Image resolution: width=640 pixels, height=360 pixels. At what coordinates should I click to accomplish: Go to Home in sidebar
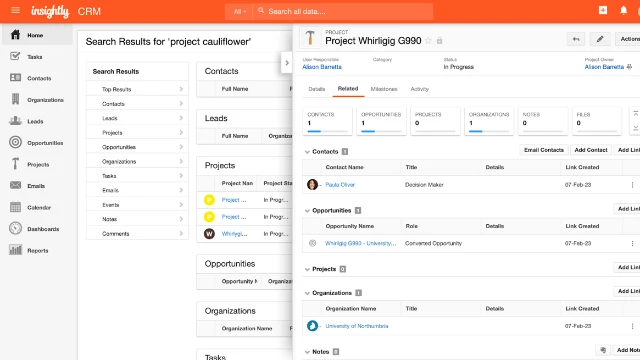37,35
